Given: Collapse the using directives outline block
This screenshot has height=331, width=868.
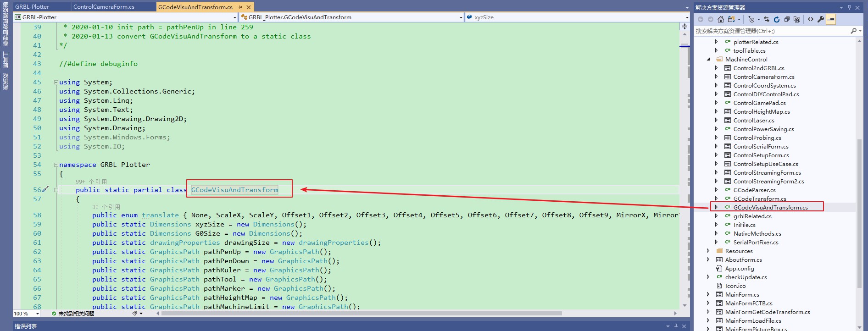Looking at the screenshot, I should point(56,83).
